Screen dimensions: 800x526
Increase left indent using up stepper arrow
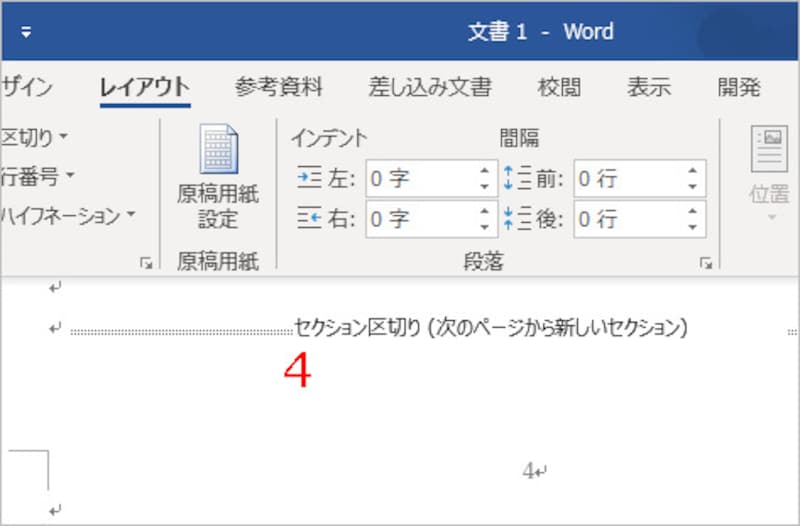pyautogui.click(x=485, y=172)
